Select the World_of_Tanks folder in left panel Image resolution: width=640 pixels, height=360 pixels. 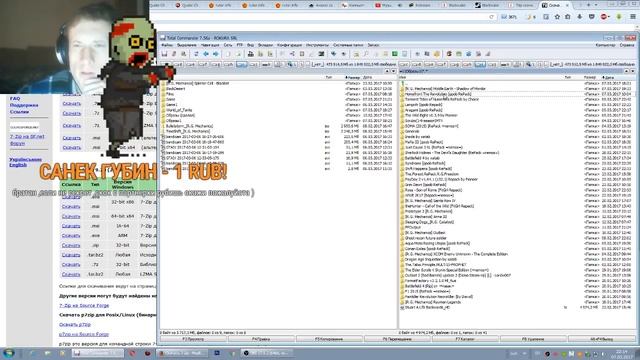coord(179,110)
